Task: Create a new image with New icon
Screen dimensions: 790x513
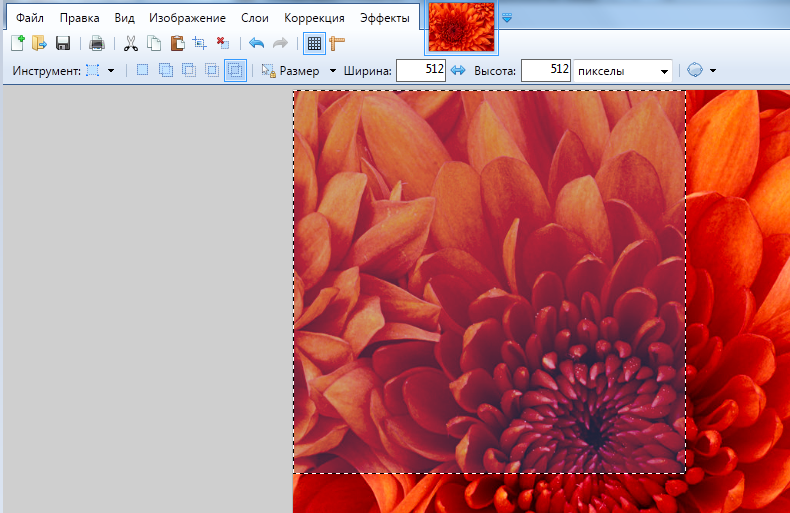Action: 18,43
